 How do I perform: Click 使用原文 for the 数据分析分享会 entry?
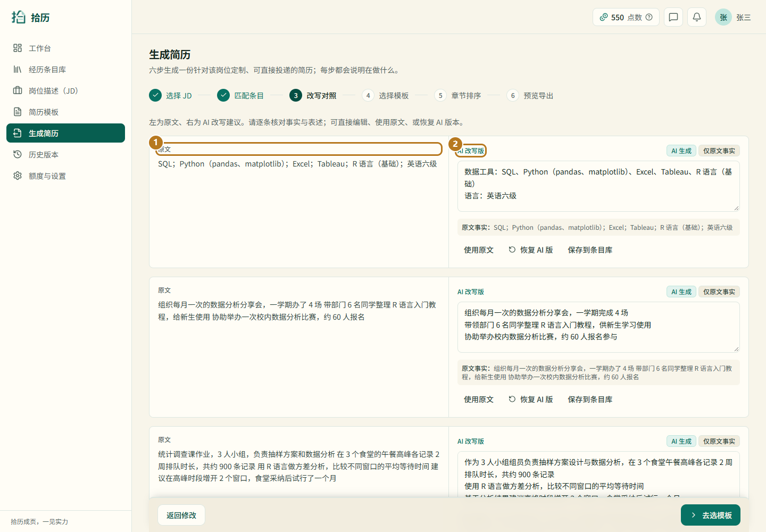point(479,399)
